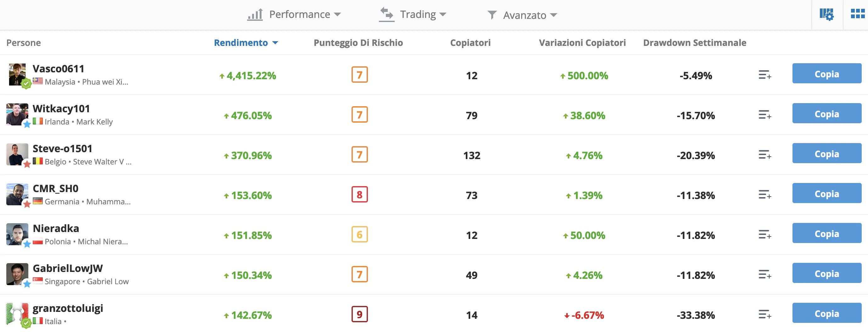Viewport: 868px width, 332px height.
Task: Open granzottoluigi's profile avatar
Action: click(17, 314)
